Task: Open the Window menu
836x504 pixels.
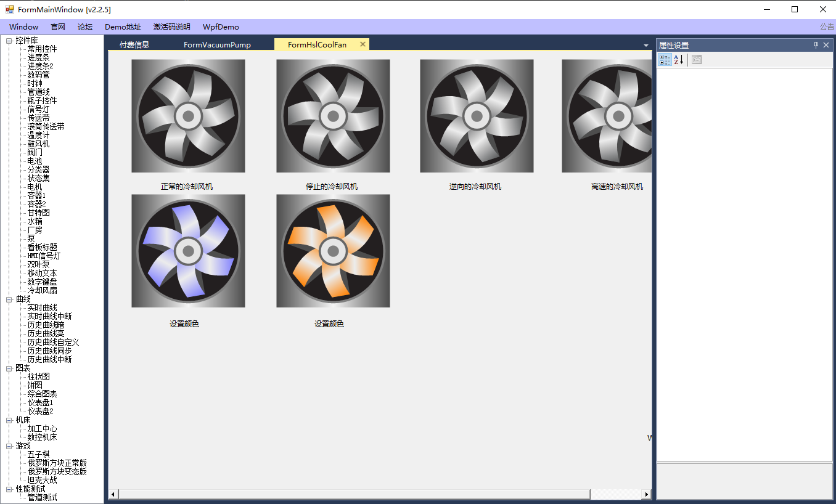Action: click(23, 27)
